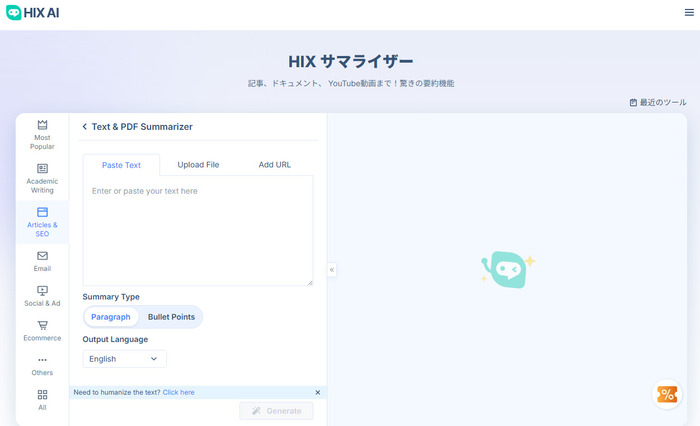
Task: Open recent tools (最近のツール)
Action: pyautogui.click(x=658, y=102)
